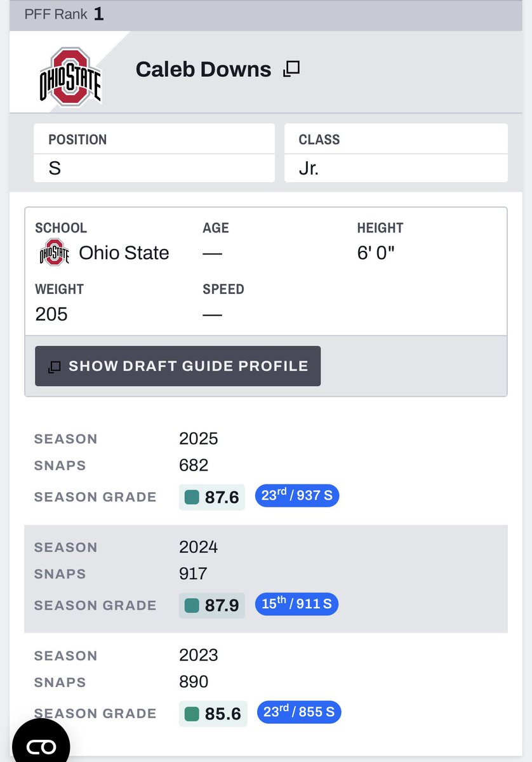Click the green grade square for 2023

pyautogui.click(x=192, y=714)
